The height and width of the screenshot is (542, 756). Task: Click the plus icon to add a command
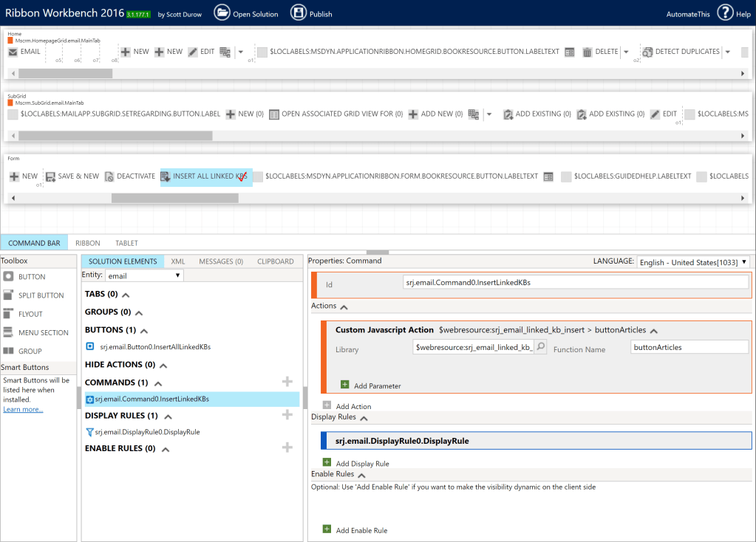pyautogui.click(x=287, y=382)
